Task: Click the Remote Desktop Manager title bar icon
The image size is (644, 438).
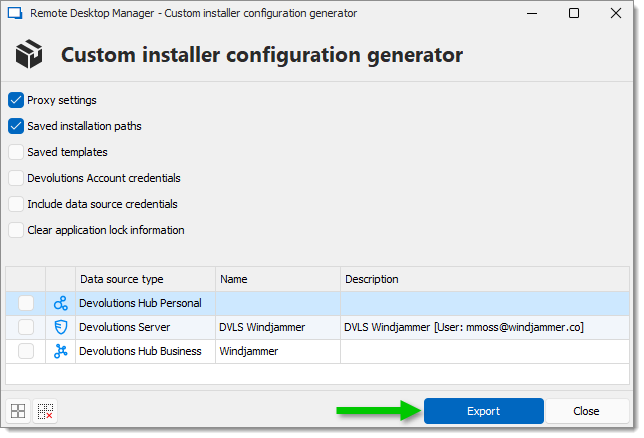Action: (15, 13)
